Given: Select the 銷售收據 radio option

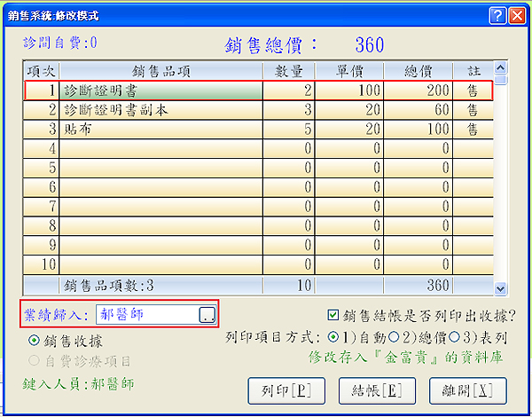Looking at the screenshot, I should pos(35,341).
